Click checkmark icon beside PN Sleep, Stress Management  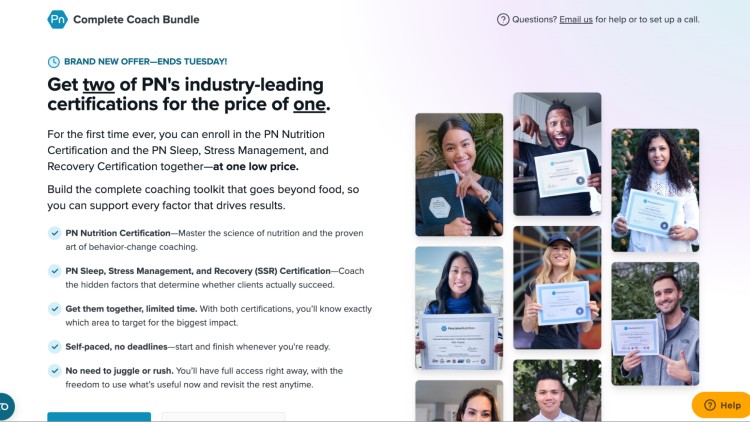[55, 271]
